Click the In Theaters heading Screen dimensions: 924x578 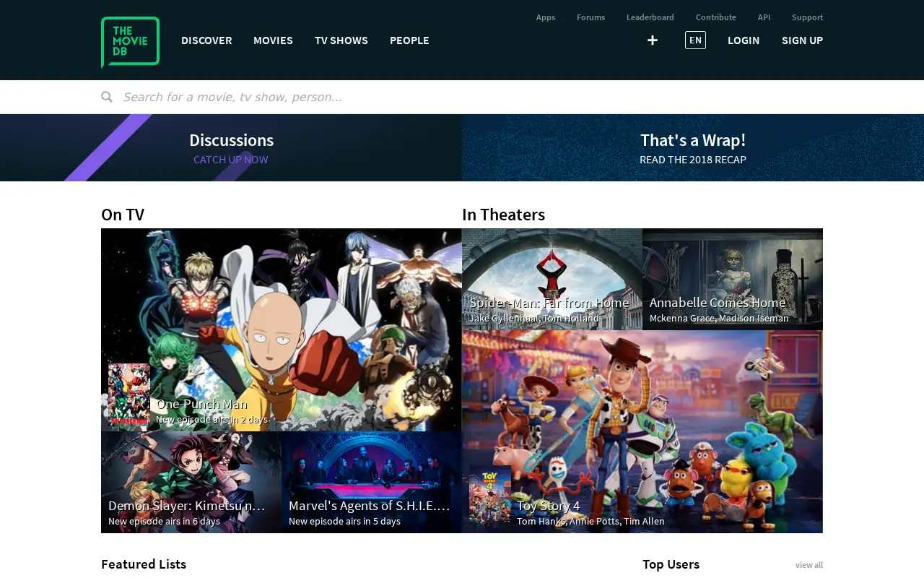pyautogui.click(x=504, y=215)
